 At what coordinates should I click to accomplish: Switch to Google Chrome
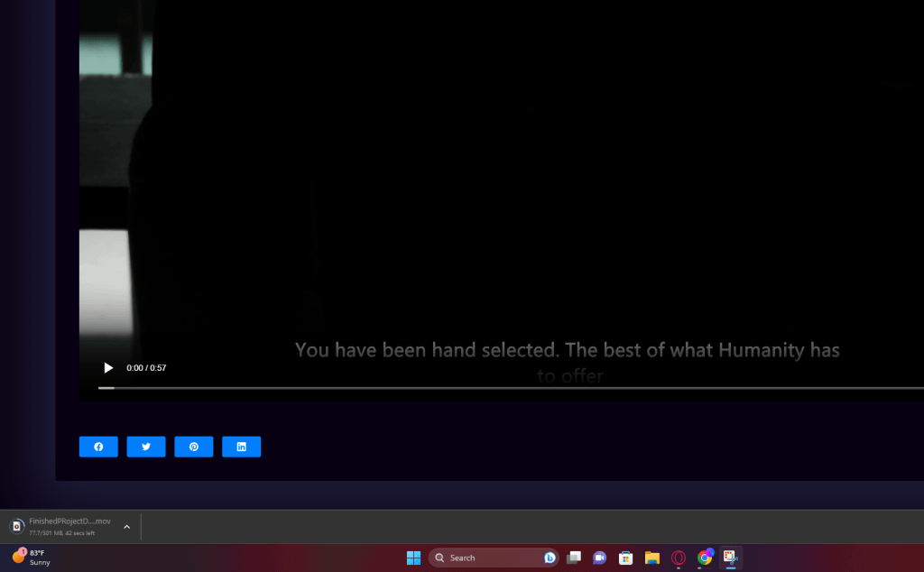pyautogui.click(x=705, y=558)
